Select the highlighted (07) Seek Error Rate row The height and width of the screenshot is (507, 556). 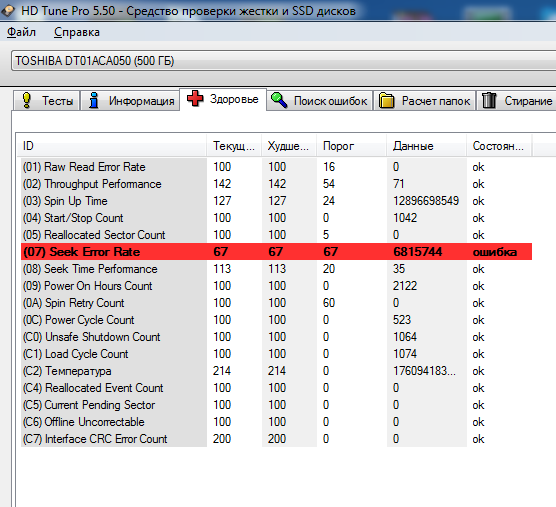pyautogui.click(x=277, y=252)
